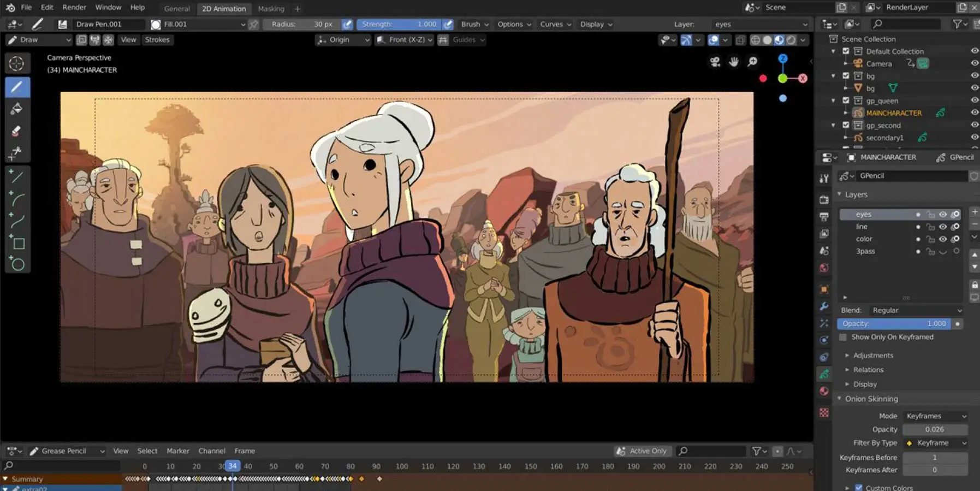The width and height of the screenshot is (980, 491).
Task: Switch to the Masking workspace tab
Action: click(x=271, y=9)
